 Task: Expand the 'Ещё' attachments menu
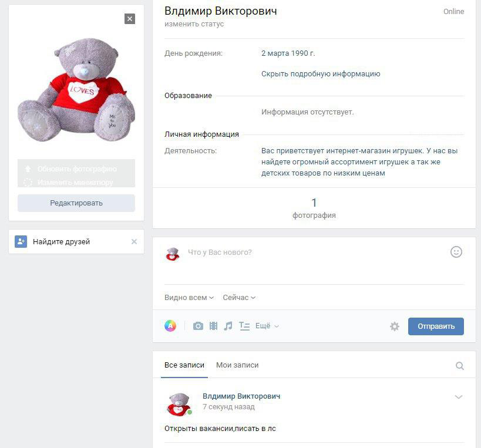pos(267,326)
